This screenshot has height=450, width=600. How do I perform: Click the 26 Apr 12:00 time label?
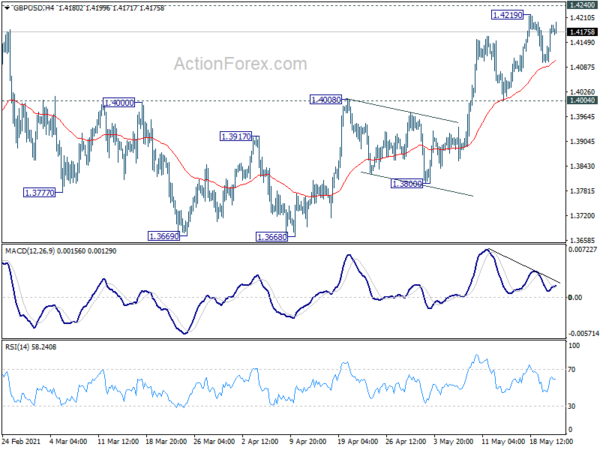[x=406, y=441]
